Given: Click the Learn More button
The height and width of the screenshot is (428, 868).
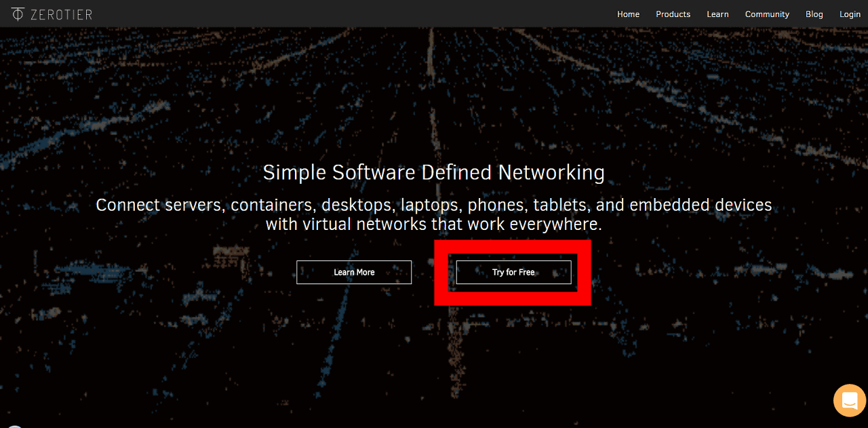Looking at the screenshot, I should [354, 272].
